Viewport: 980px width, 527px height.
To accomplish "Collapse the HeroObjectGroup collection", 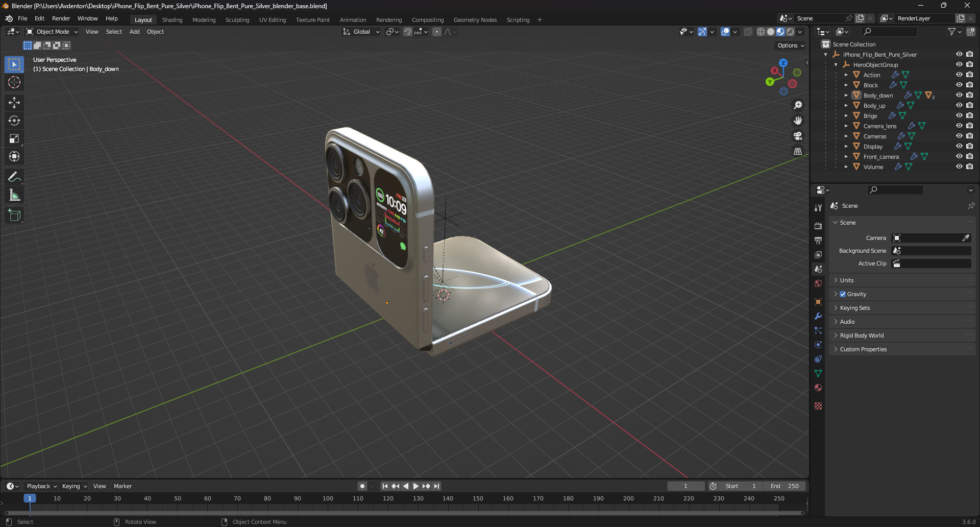I will 836,65.
